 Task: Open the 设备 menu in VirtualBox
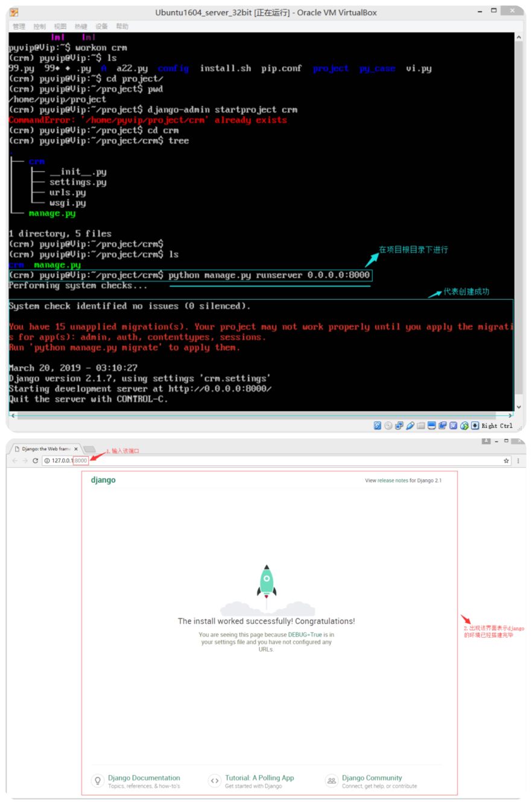click(x=101, y=27)
